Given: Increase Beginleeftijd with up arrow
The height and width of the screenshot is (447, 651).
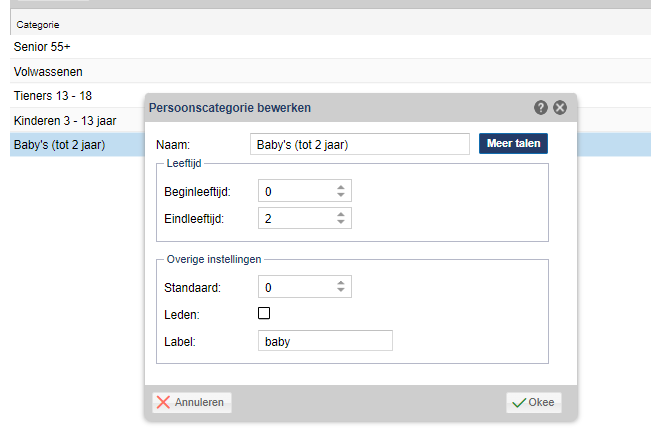Looking at the screenshot, I should (341, 187).
